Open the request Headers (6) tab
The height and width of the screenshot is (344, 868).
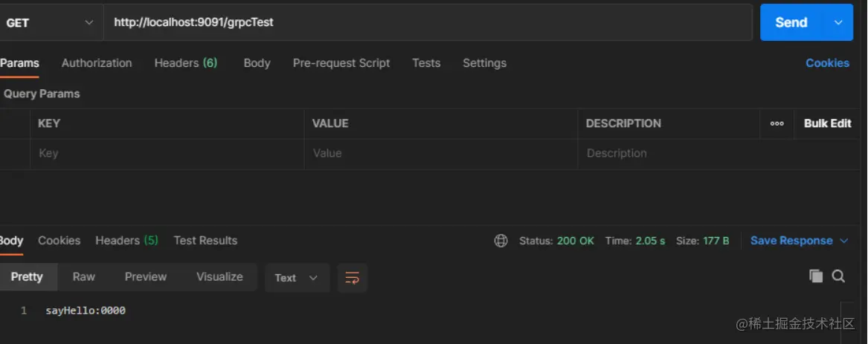pyautogui.click(x=186, y=63)
